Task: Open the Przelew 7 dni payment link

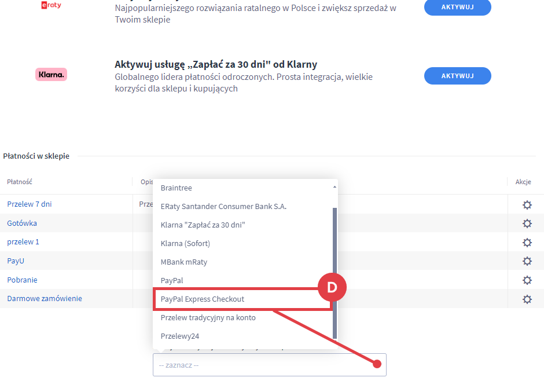Action: coord(30,204)
